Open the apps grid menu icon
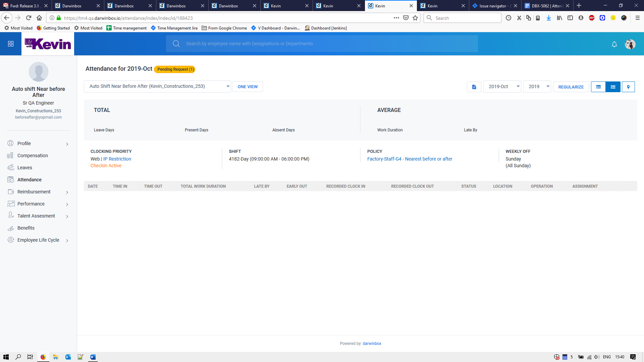This screenshot has width=644, height=362. pyautogui.click(x=11, y=44)
